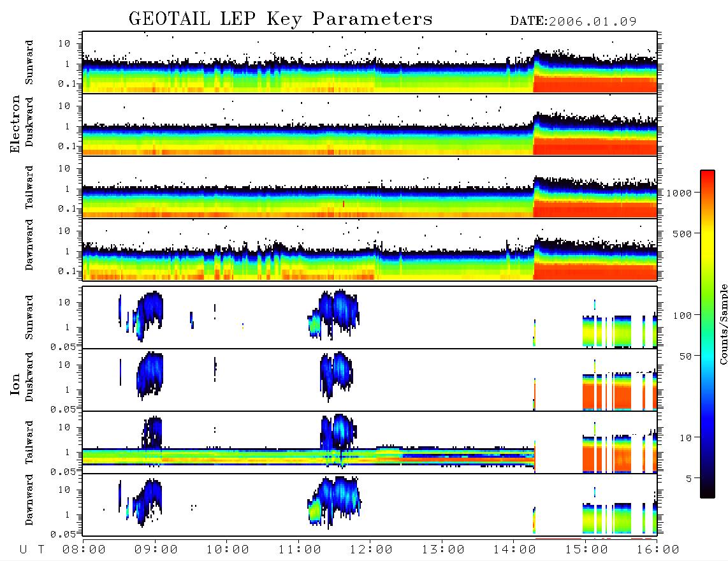Select the DATE:2006.01.09 label

(x=573, y=22)
